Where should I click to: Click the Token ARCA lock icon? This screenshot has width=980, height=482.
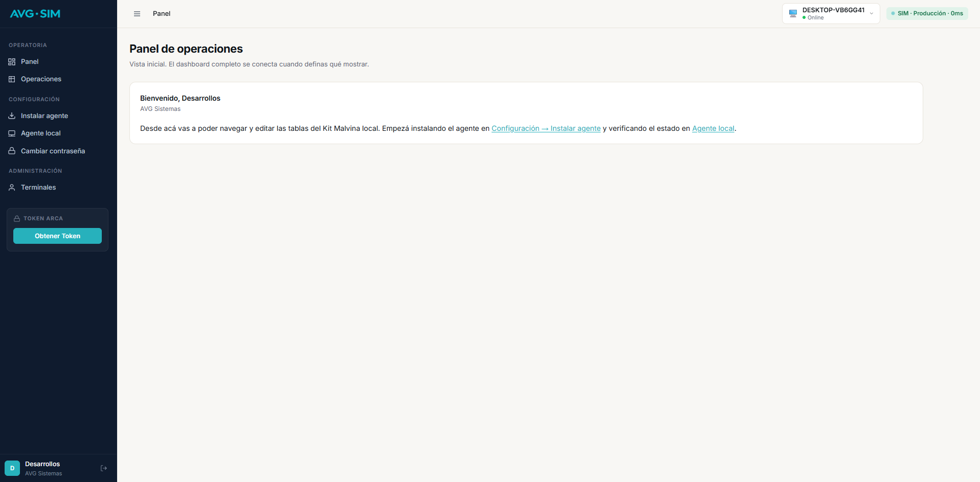tap(17, 219)
